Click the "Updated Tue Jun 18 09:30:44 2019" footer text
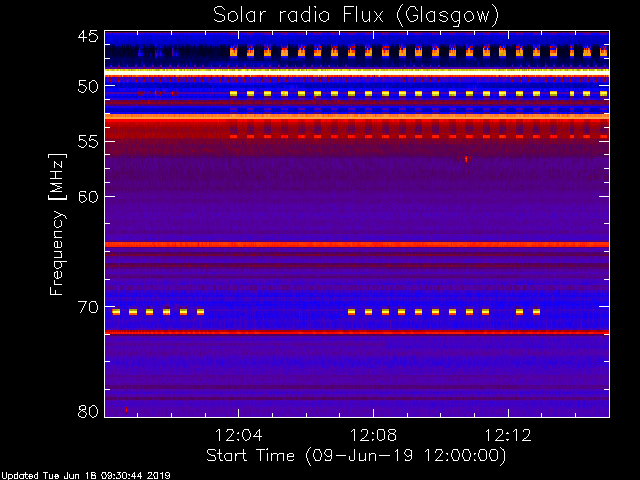 [86, 476]
